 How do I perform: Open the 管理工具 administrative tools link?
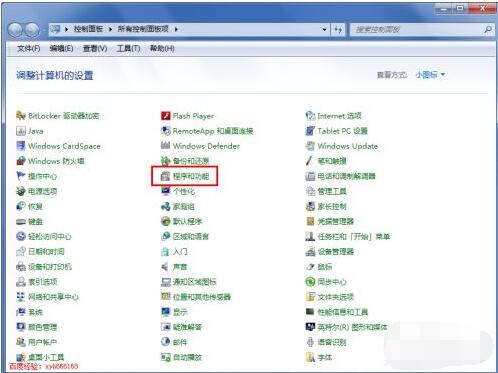(x=332, y=191)
